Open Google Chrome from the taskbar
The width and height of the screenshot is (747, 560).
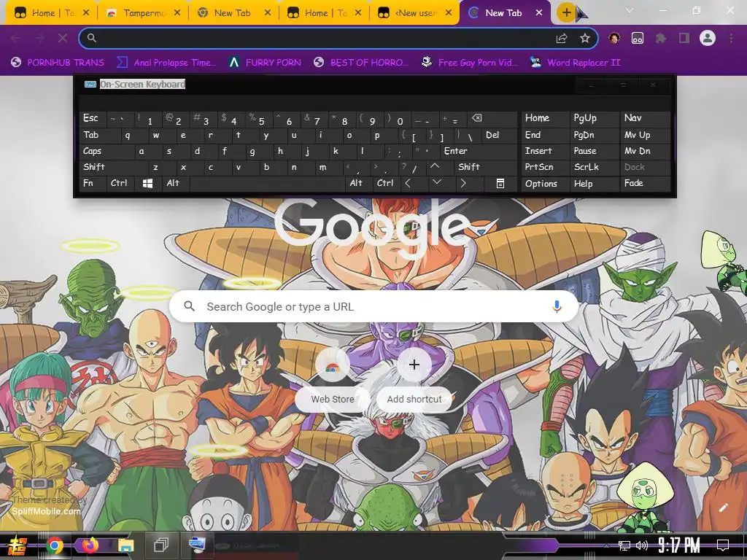55,545
